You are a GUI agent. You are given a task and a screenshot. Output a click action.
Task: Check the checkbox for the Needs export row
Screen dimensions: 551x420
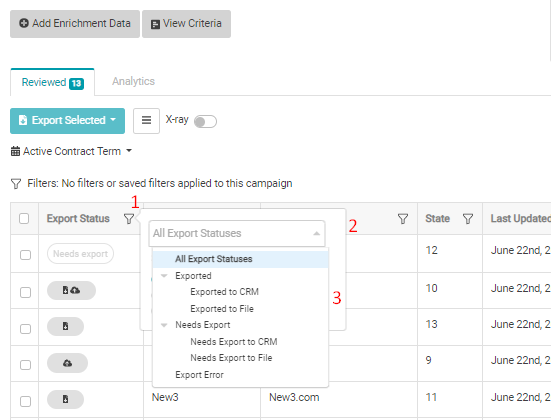[25, 254]
